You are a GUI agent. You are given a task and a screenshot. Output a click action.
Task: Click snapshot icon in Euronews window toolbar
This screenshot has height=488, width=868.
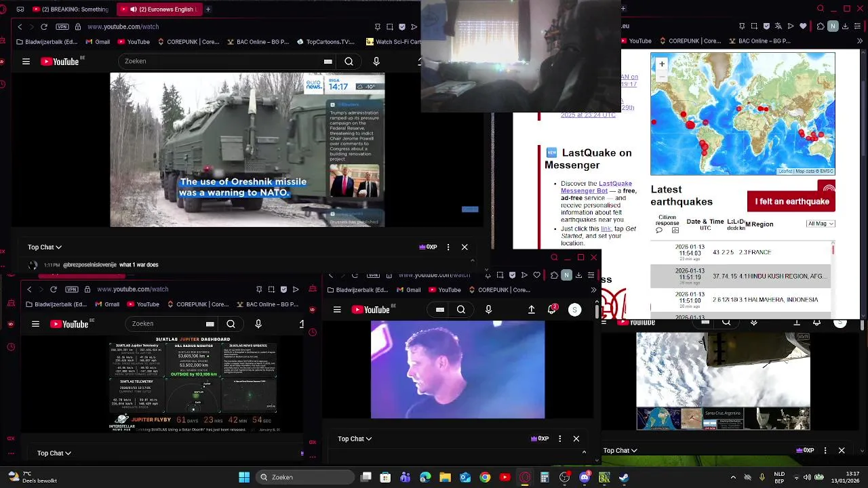click(x=390, y=26)
